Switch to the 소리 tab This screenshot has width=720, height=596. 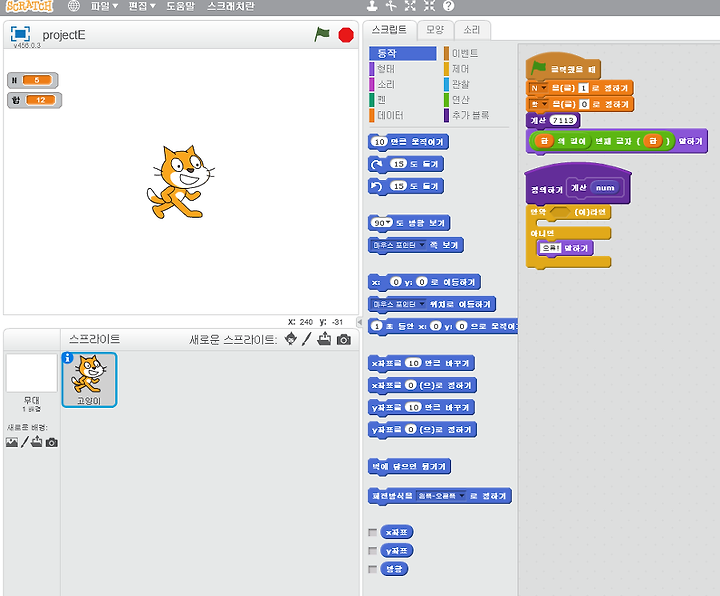(472, 30)
